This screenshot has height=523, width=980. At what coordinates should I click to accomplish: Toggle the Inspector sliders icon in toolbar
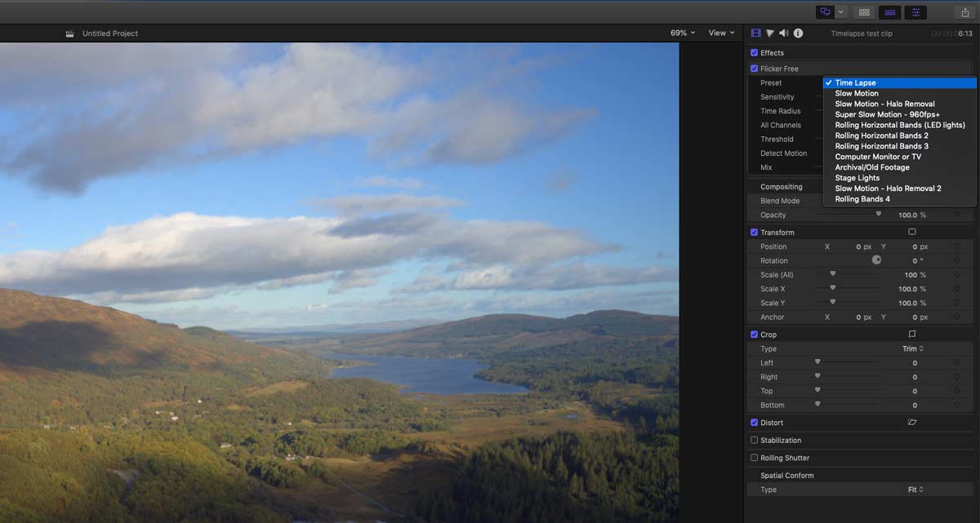(x=916, y=12)
